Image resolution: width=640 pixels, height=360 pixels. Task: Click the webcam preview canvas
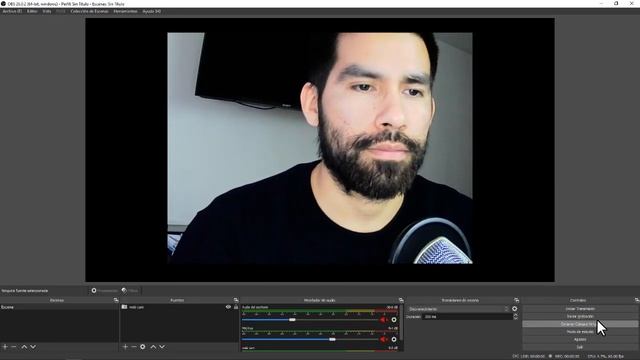320,149
